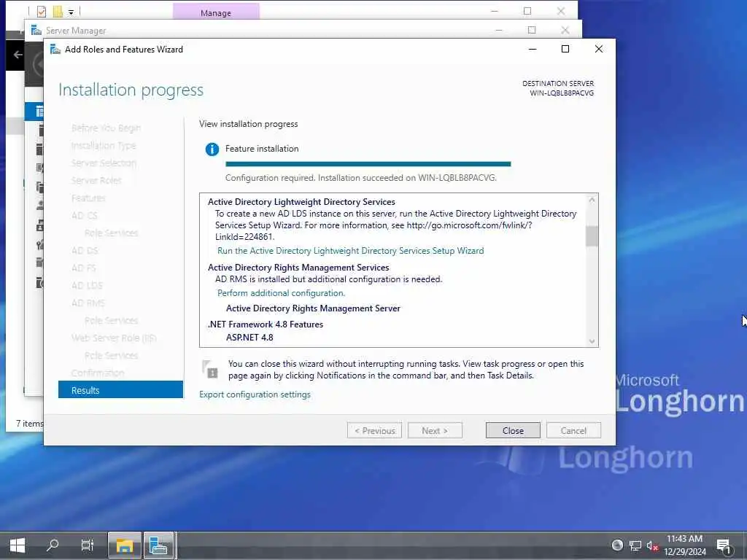Select the Confirmation wizard step
The width and height of the screenshot is (747, 560).
tap(98, 373)
